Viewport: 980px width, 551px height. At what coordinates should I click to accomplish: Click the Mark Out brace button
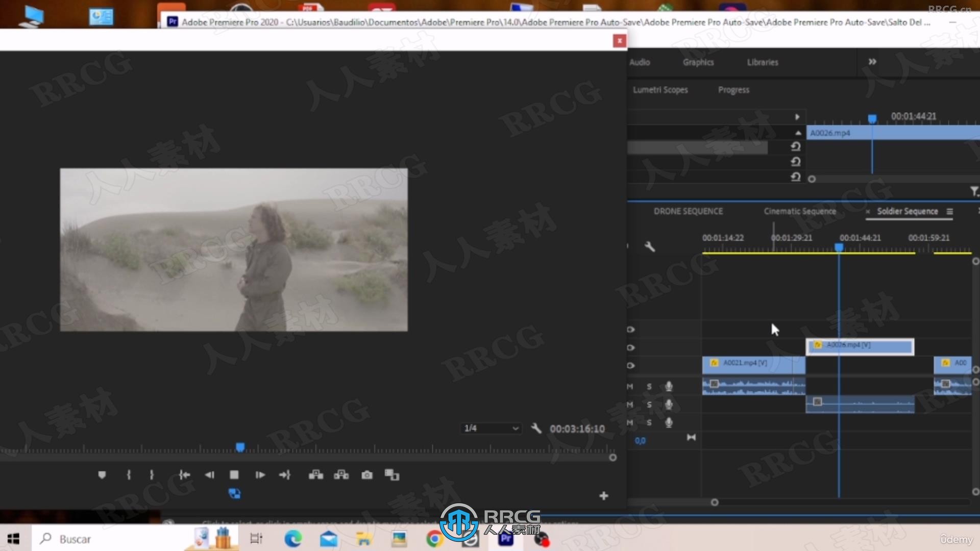pos(152,475)
